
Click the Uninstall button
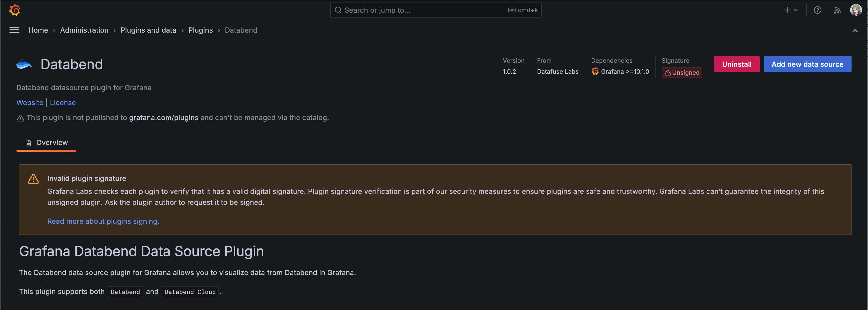[737, 64]
